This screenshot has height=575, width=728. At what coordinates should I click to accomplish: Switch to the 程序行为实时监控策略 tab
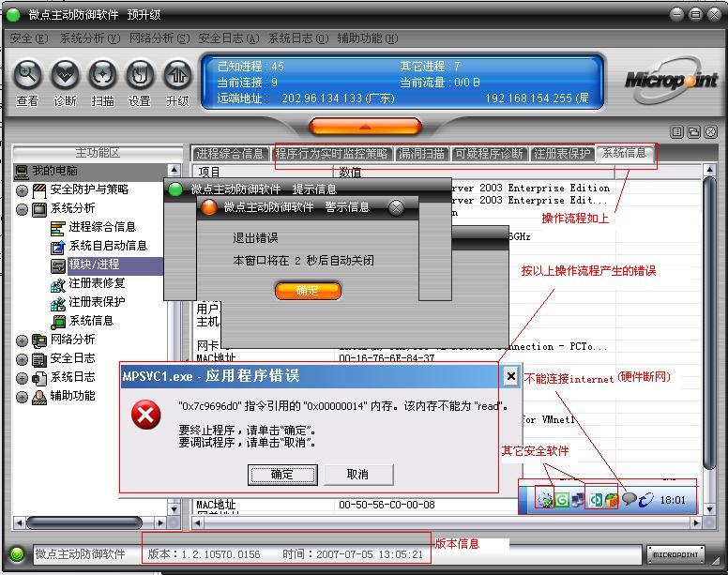click(331, 154)
